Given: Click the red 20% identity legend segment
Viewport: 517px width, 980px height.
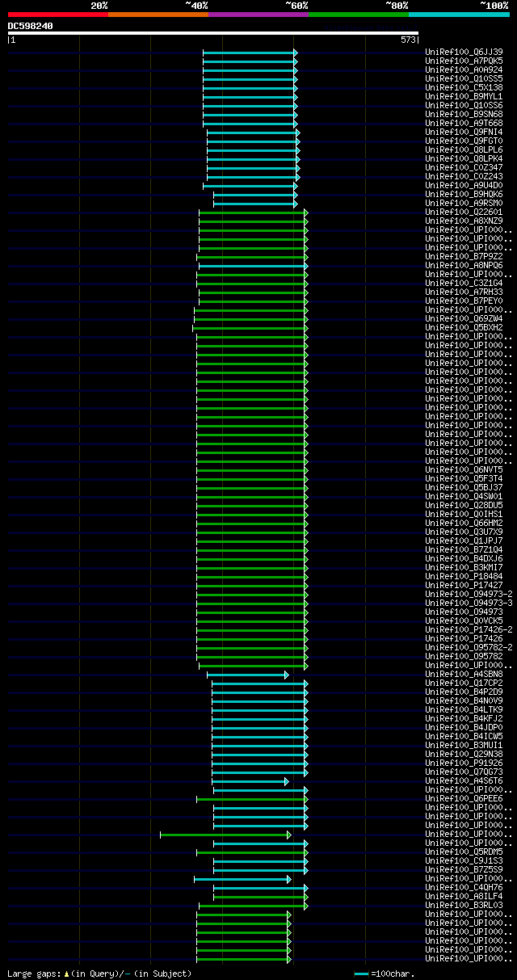Looking at the screenshot, I should click(x=58, y=15).
